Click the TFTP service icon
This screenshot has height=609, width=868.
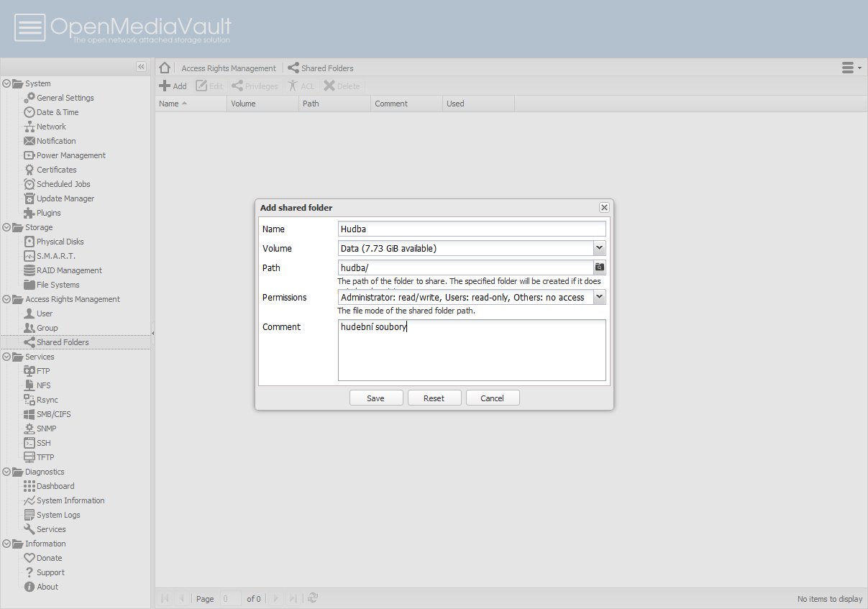(x=29, y=457)
